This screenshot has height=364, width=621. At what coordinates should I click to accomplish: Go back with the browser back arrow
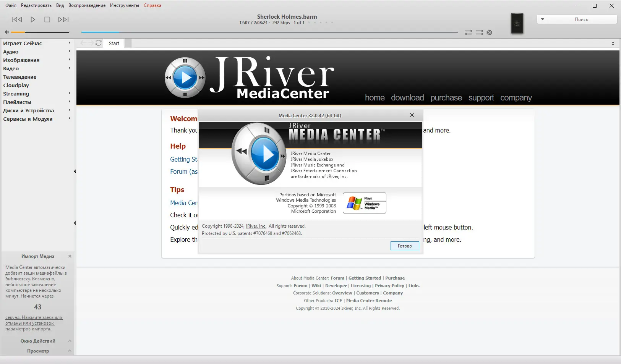coord(83,43)
